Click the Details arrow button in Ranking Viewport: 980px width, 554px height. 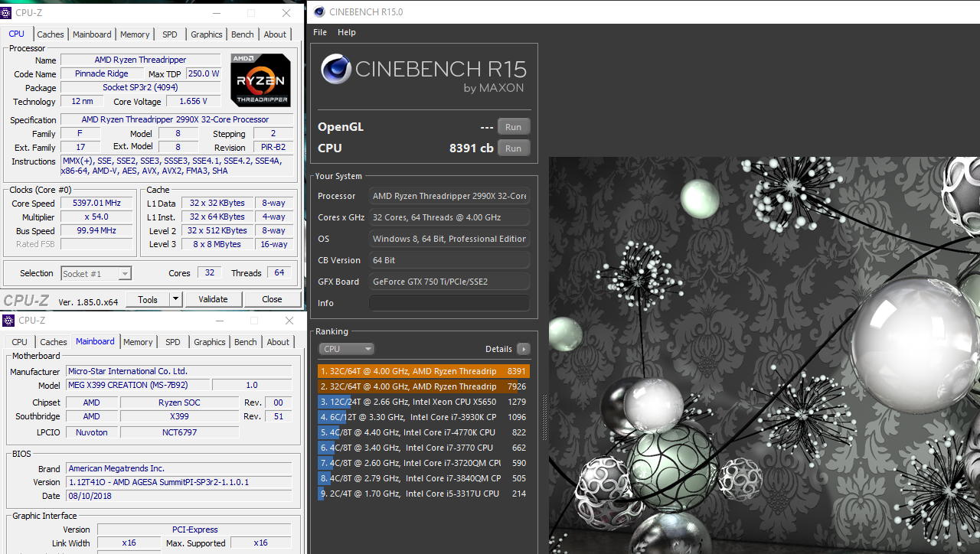(524, 349)
